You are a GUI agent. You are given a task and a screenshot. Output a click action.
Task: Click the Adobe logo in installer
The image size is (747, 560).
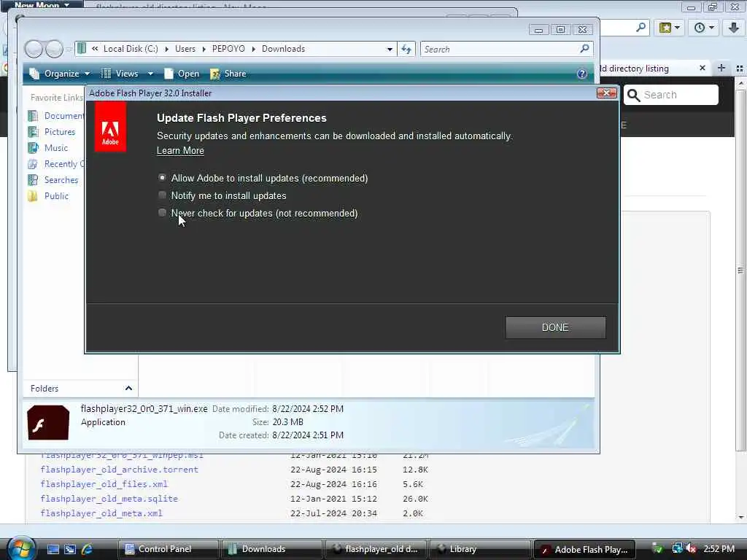pos(111,127)
